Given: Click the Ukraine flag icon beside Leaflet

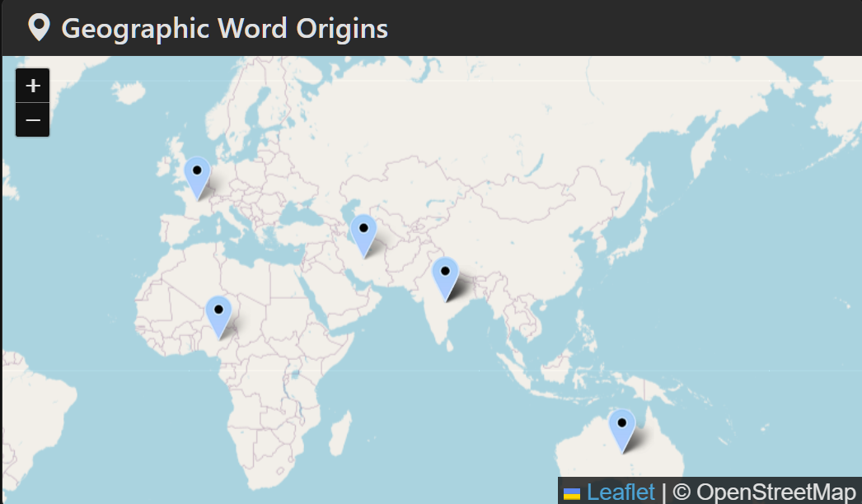Looking at the screenshot, I should tap(572, 493).
